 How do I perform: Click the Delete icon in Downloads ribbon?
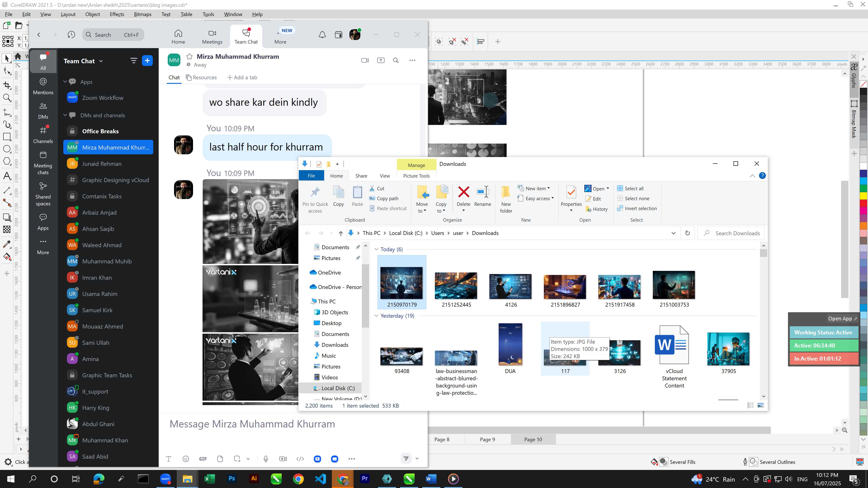click(464, 192)
